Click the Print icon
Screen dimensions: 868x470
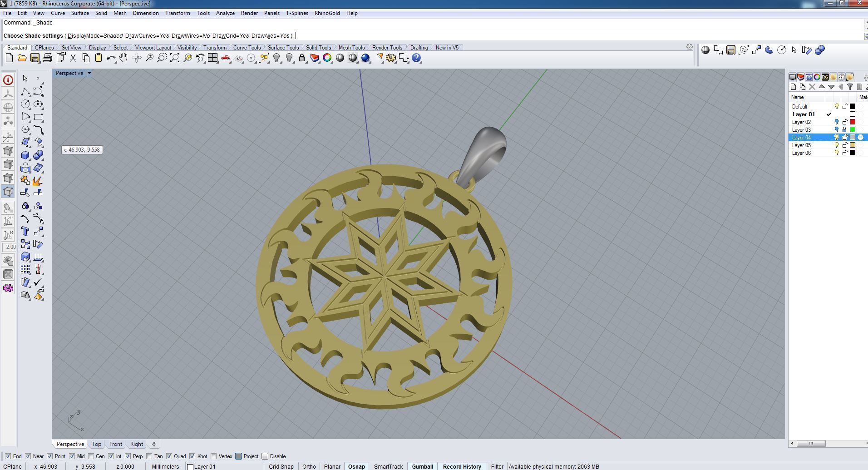(x=47, y=58)
